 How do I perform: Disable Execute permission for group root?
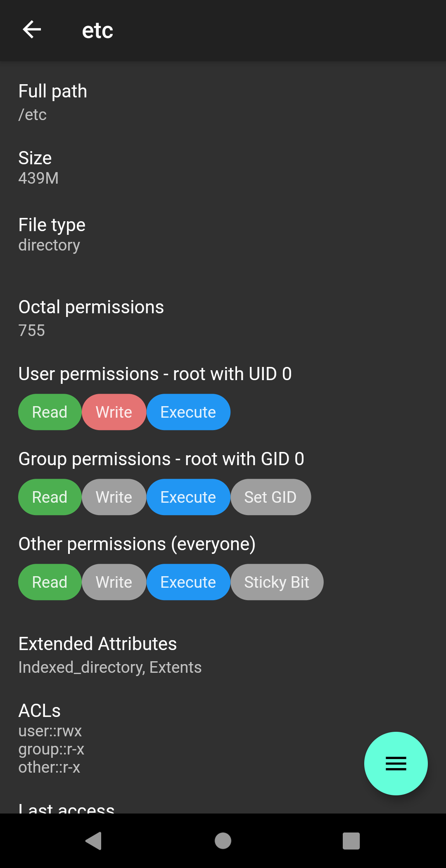click(x=188, y=497)
